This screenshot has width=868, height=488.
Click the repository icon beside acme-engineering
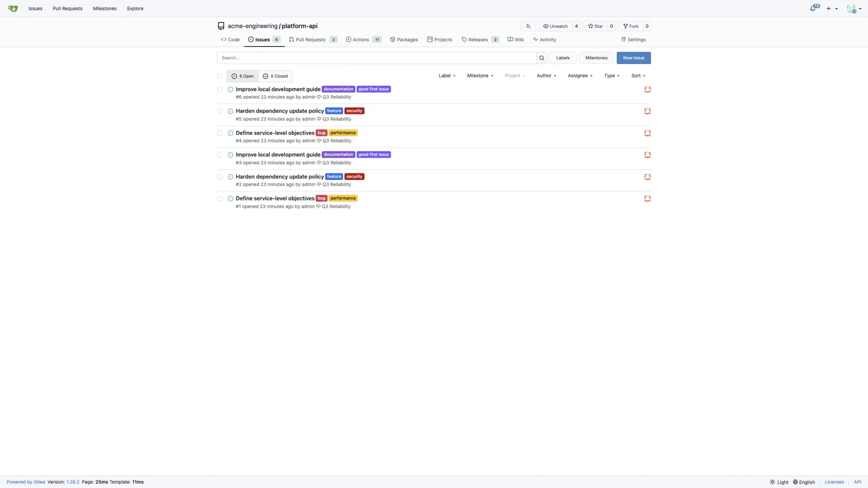(221, 26)
